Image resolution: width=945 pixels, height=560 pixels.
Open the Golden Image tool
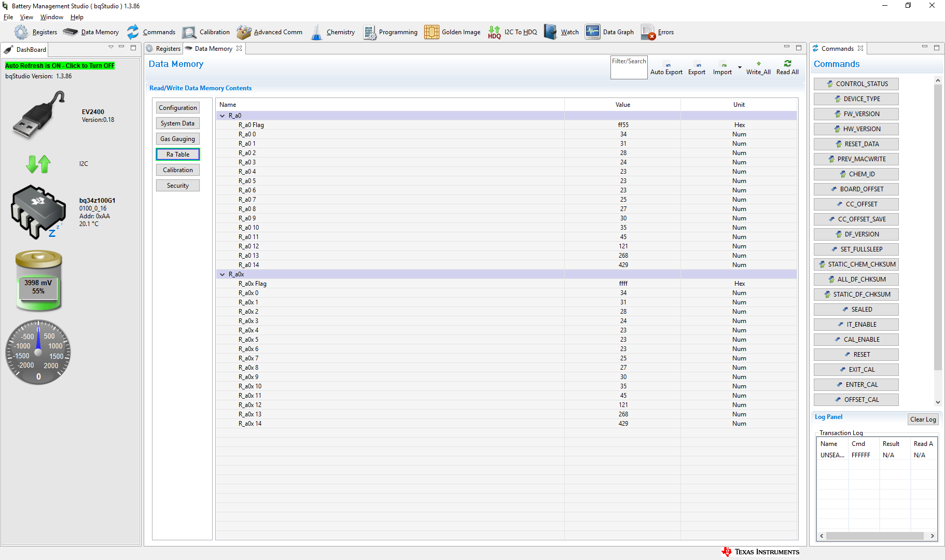point(452,32)
